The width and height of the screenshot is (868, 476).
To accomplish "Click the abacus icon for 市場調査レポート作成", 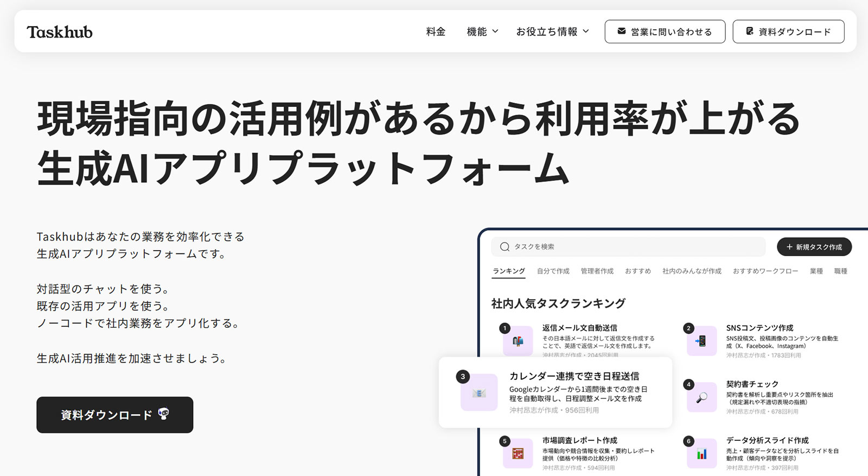I will 518,453.
